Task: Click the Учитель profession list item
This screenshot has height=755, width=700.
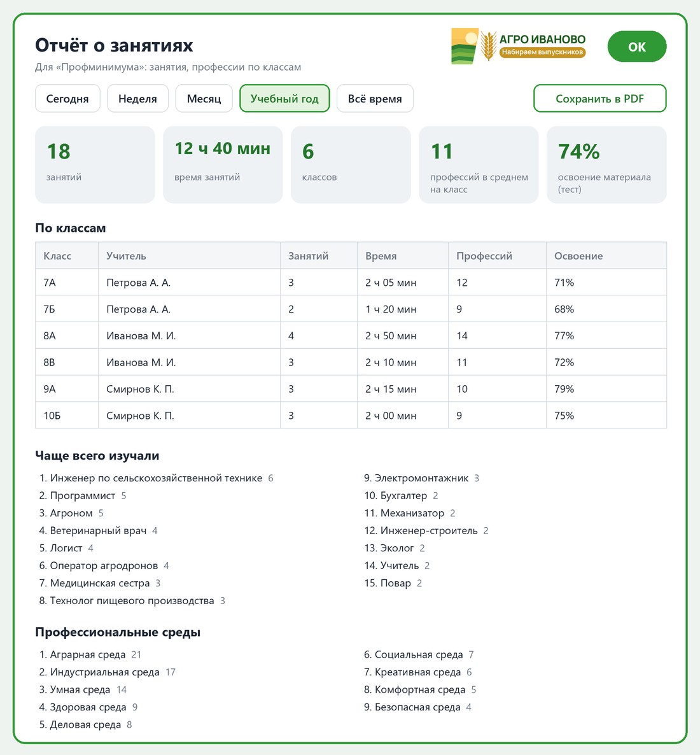Action: 396,566
